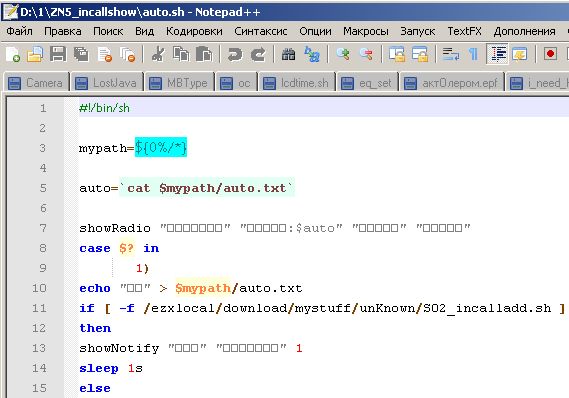The width and height of the screenshot is (569, 398).
Task: Switch to the eq_set tab
Action: tap(368, 83)
